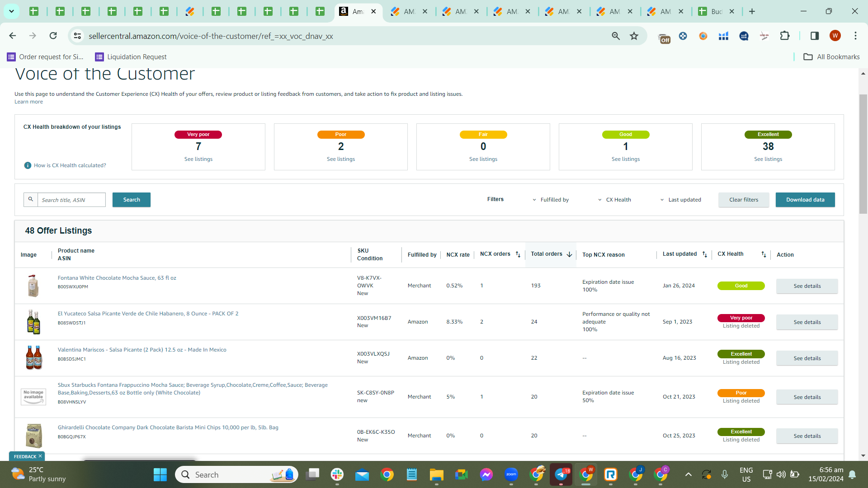Click the info icon beside CX Health question
The width and height of the screenshot is (868, 488).
[x=28, y=165]
